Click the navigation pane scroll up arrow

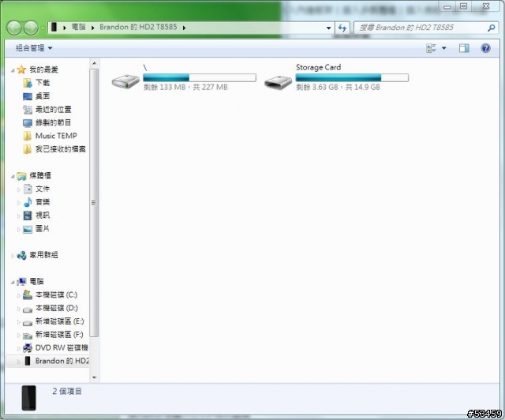pos(95,63)
